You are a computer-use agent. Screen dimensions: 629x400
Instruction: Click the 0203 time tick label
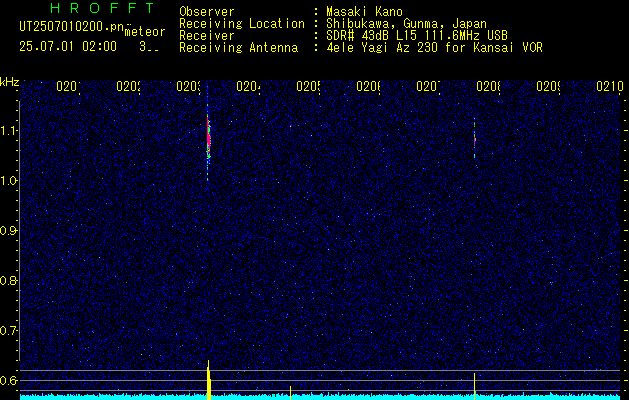click(x=189, y=86)
